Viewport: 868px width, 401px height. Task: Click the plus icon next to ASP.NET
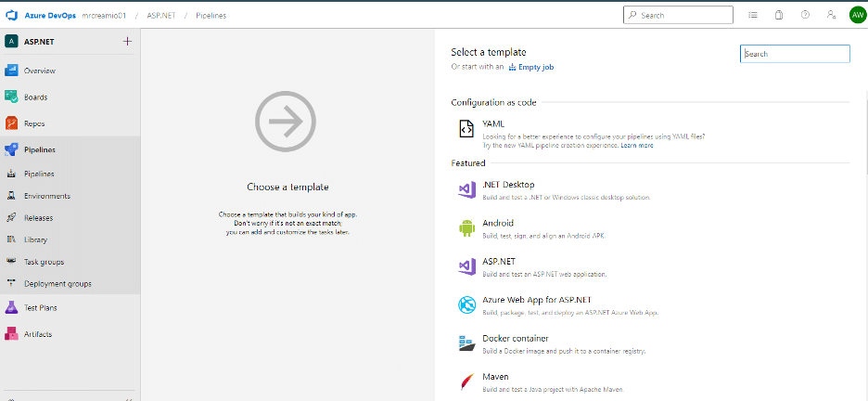pos(127,42)
